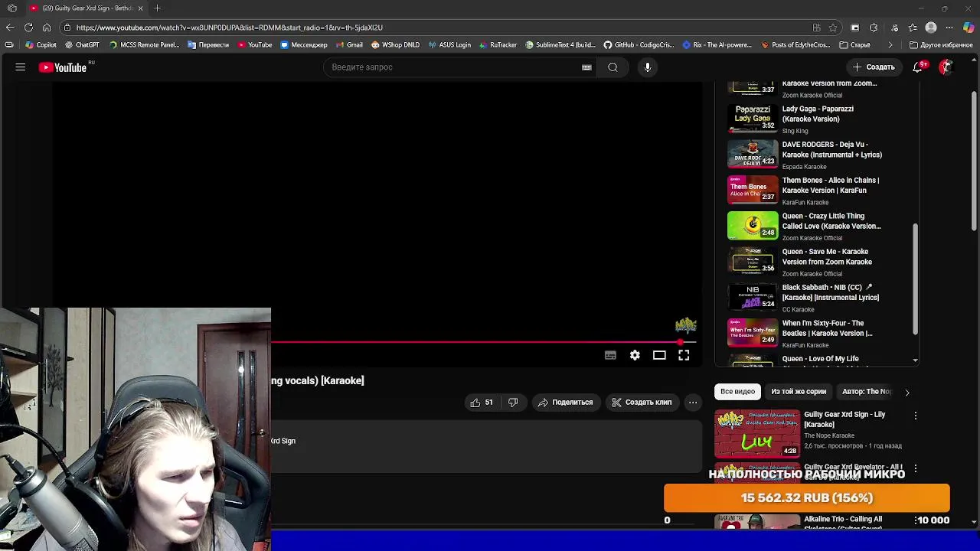Open the WShop DNLD bookmark
The height and width of the screenshot is (551, 980).
point(396,45)
